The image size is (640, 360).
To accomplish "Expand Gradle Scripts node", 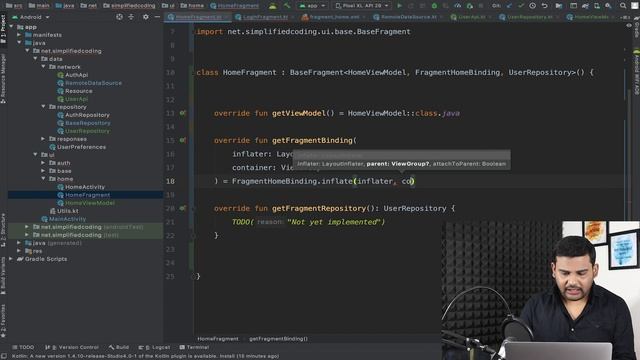I will click(x=11, y=259).
